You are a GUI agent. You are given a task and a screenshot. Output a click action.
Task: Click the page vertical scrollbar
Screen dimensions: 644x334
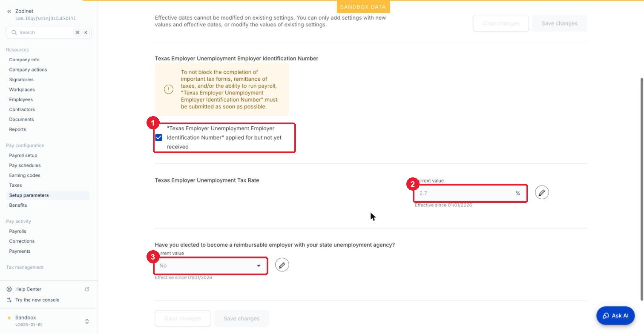click(642, 189)
